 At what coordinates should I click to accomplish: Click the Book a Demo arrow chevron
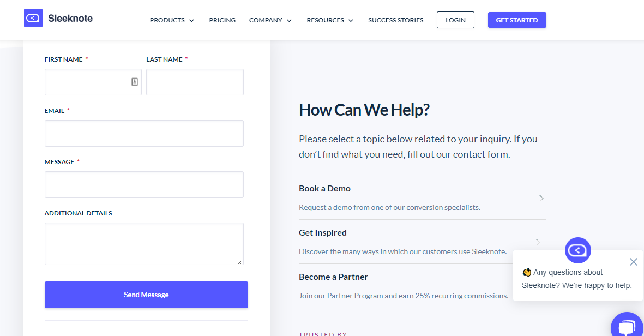[x=541, y=199]
